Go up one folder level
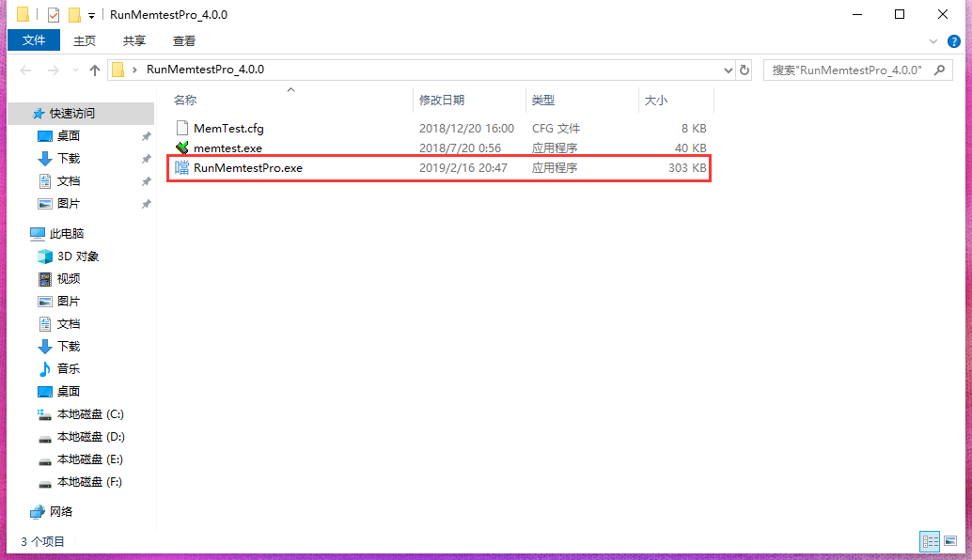 click(x=94, y=70)
